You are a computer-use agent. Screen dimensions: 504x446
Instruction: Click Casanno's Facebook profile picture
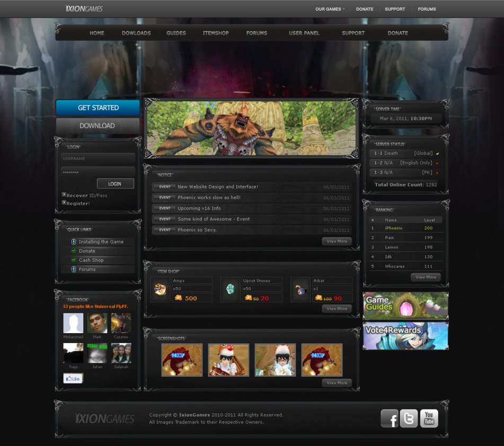pos(121,323)
